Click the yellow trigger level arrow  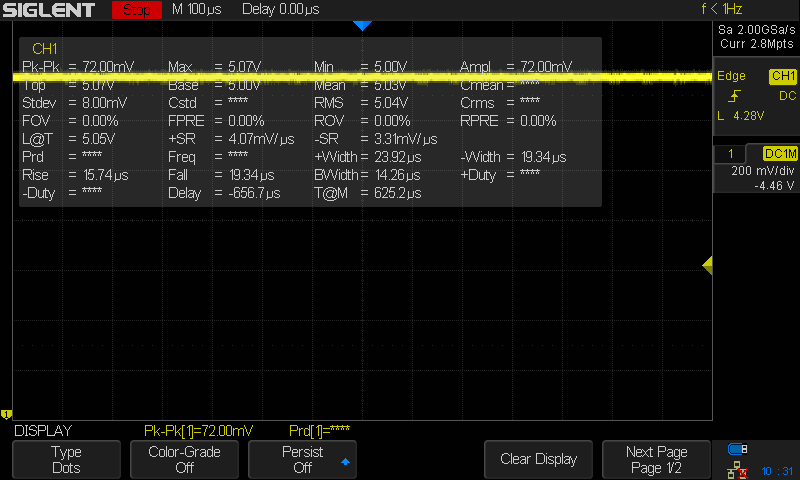707,265
